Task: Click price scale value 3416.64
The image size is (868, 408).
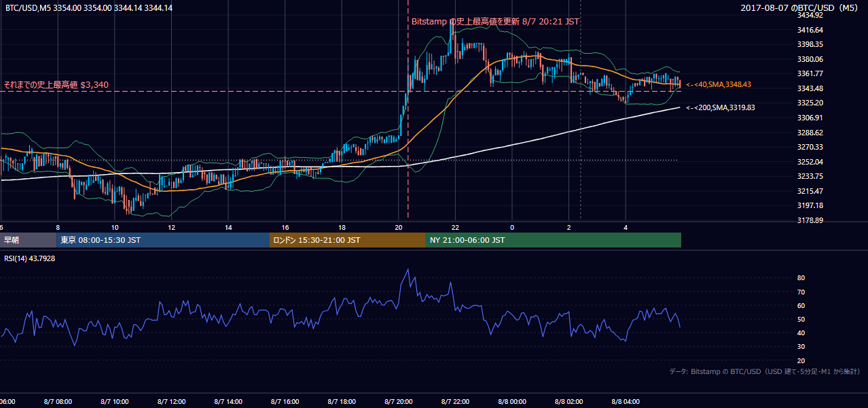Action: 810,30
